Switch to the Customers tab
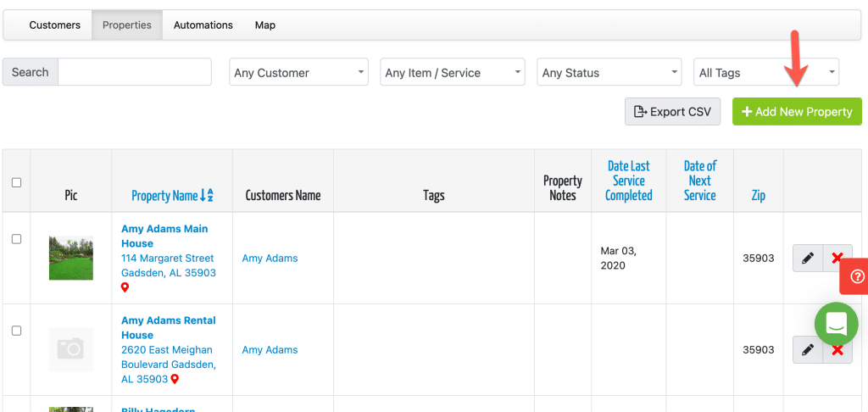This screenshot has width=868, height=412. coord(55,25)
